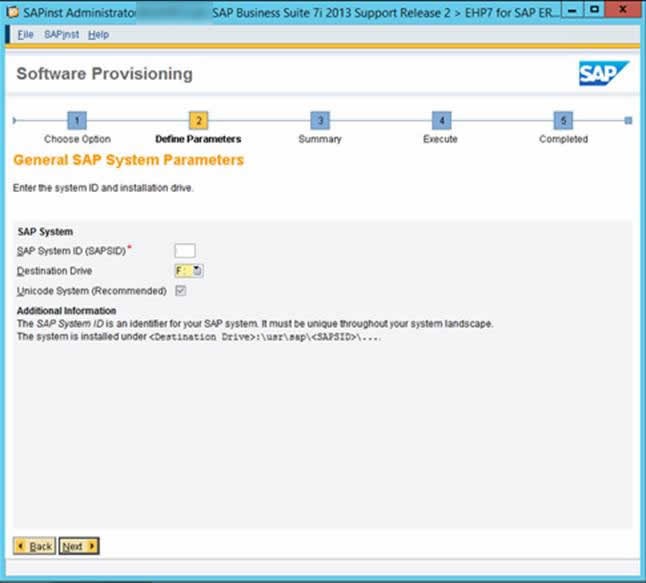This screenshot has height=583, width=646.
Task: Open the Help menu
Action: (x=98, y=35)
